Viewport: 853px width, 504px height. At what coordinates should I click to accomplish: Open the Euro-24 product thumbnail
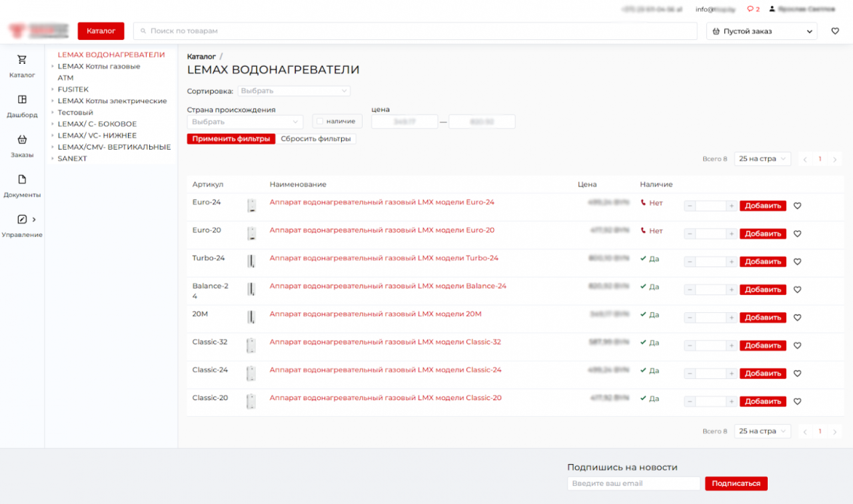(251, 206)
